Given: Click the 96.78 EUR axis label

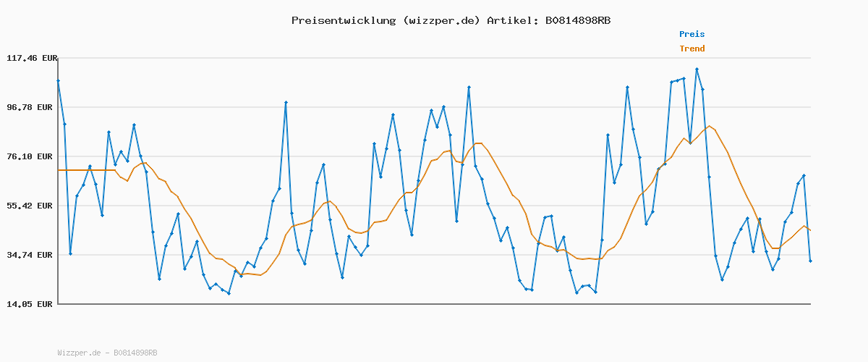Looking at the screenshot, I should [30, 107].
